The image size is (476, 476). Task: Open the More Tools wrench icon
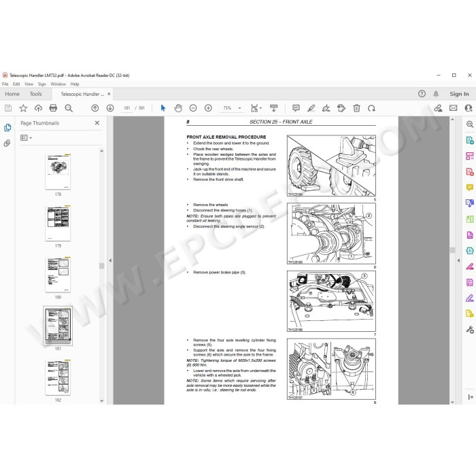(x=470, y=329)
